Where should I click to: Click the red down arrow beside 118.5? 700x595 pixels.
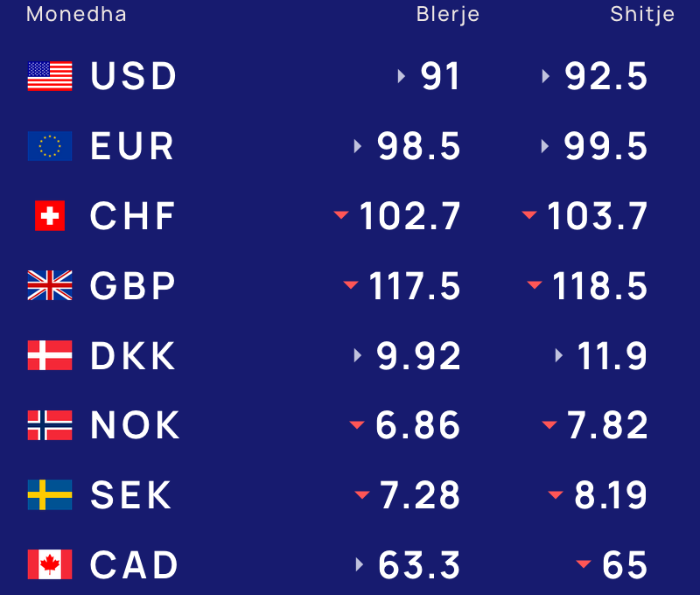535,285
